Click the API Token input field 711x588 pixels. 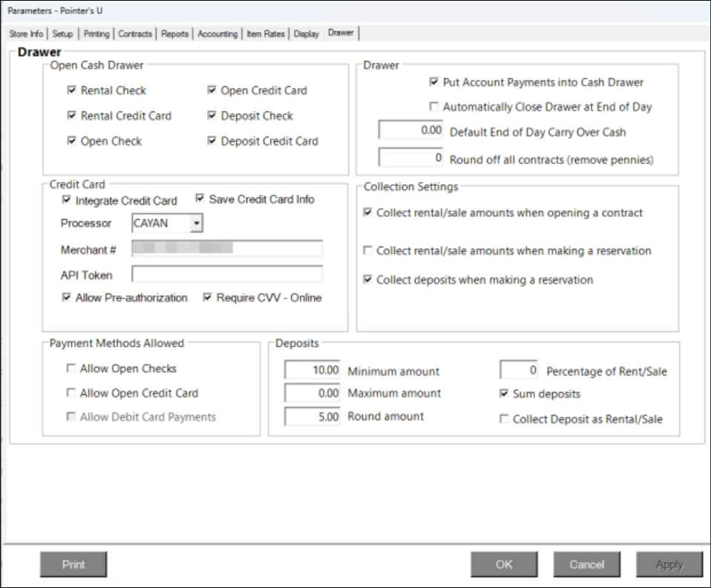tap(226, 275)
